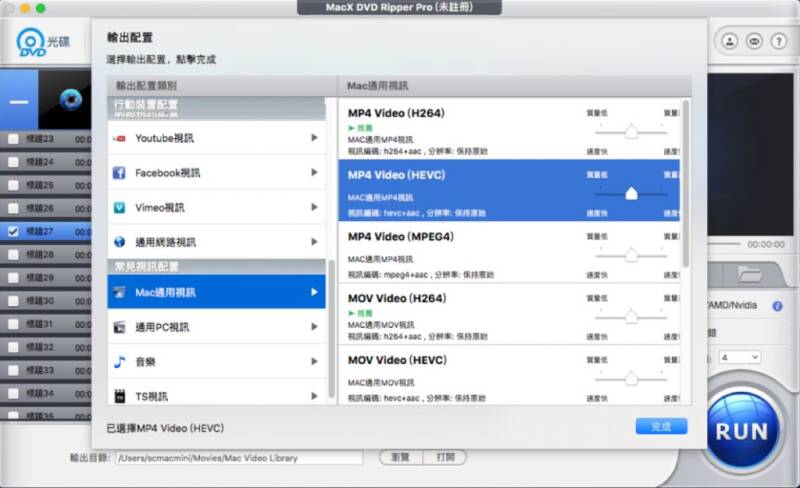Tick the 標題25 checkbox
The width and height of the screenshot is (800, 488).
[13, 185]
